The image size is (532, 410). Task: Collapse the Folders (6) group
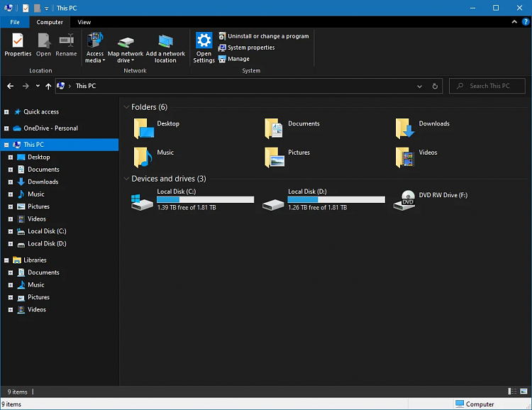126,107
